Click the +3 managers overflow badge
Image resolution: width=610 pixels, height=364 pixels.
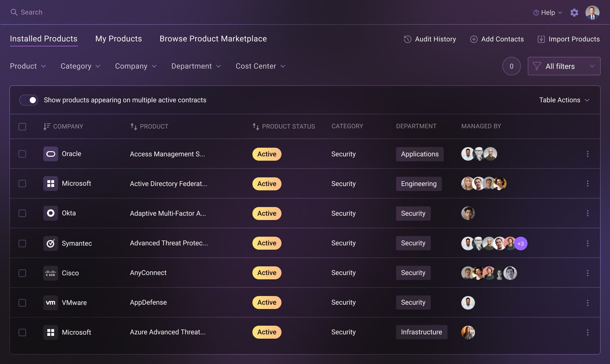521,243
